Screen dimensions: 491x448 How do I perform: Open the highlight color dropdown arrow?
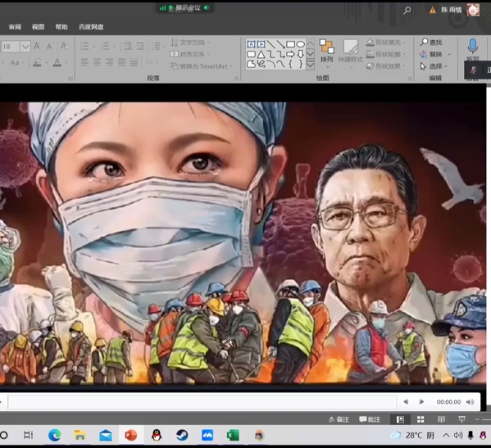click(47, 63)
